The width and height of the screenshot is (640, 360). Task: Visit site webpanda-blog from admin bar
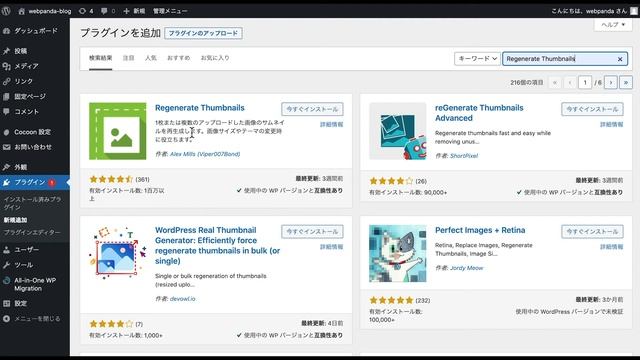45,11
